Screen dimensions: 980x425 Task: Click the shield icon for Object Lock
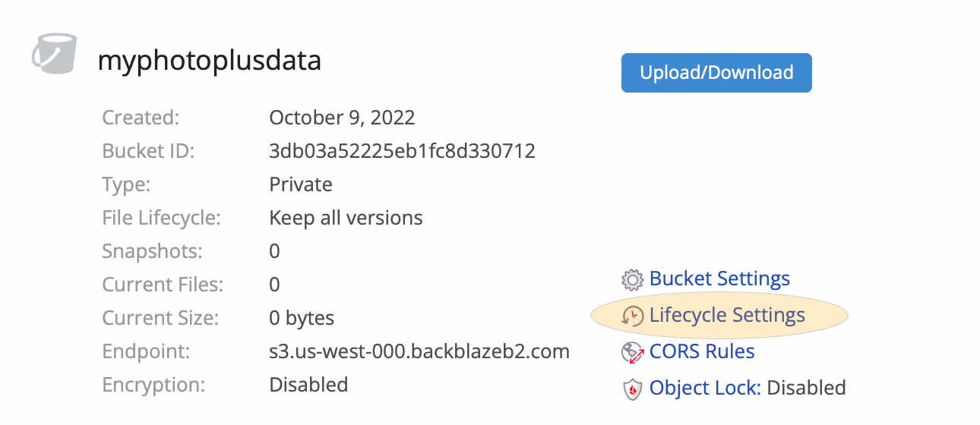(x=632, y=389)
